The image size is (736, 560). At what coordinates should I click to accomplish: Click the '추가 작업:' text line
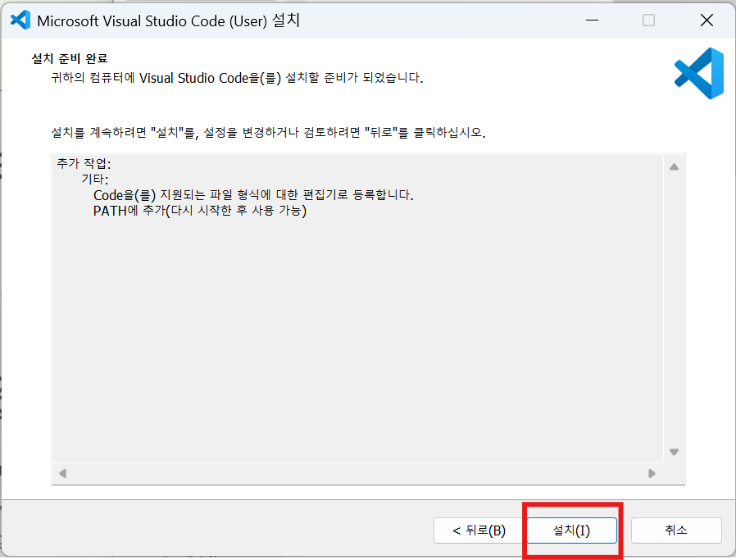point(84,163)
